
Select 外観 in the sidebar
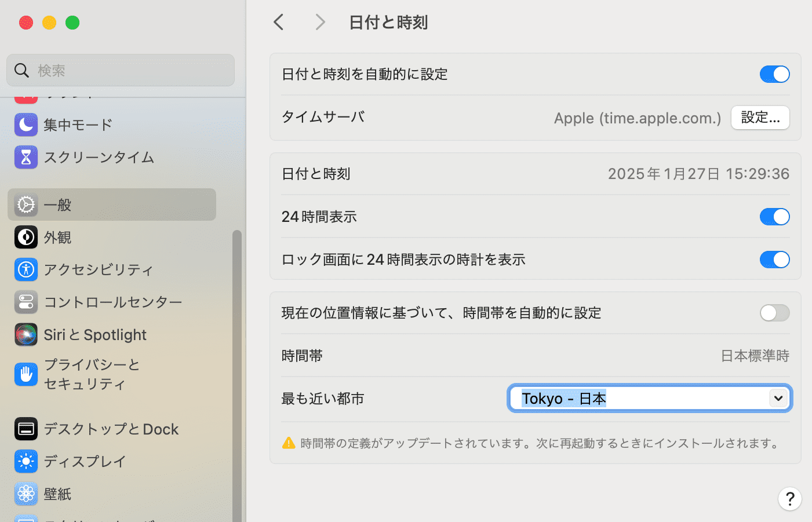coord(112,237)
